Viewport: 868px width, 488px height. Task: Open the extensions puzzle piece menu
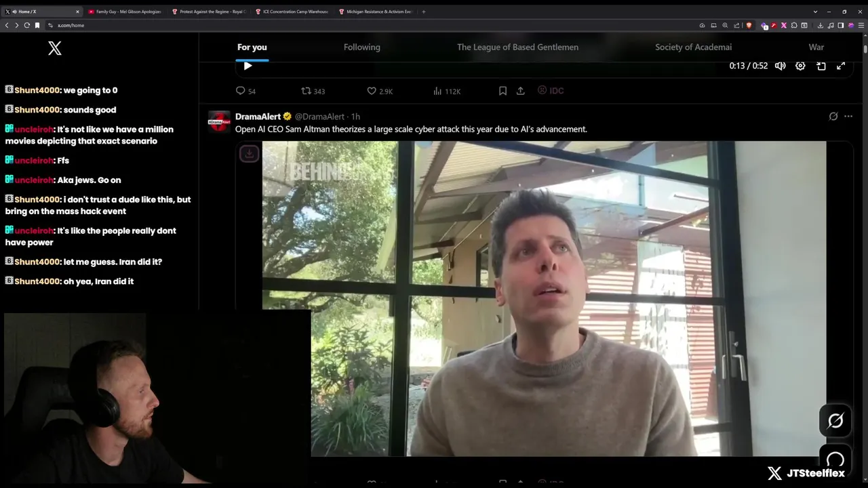point(794,25)
